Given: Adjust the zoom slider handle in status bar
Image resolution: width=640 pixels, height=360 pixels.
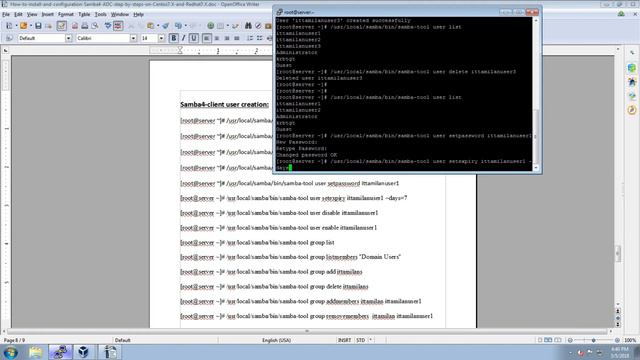Looking at the screenshot, I should click(593, 340).
